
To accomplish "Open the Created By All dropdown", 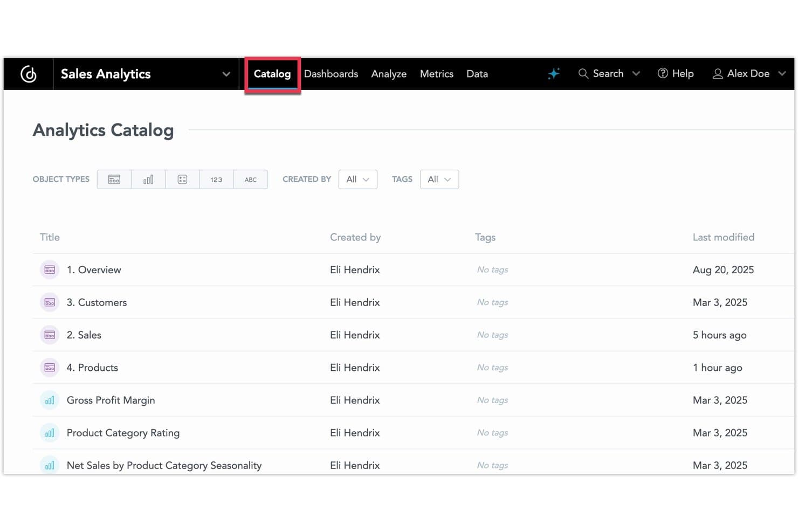I will tap(358, 179).
